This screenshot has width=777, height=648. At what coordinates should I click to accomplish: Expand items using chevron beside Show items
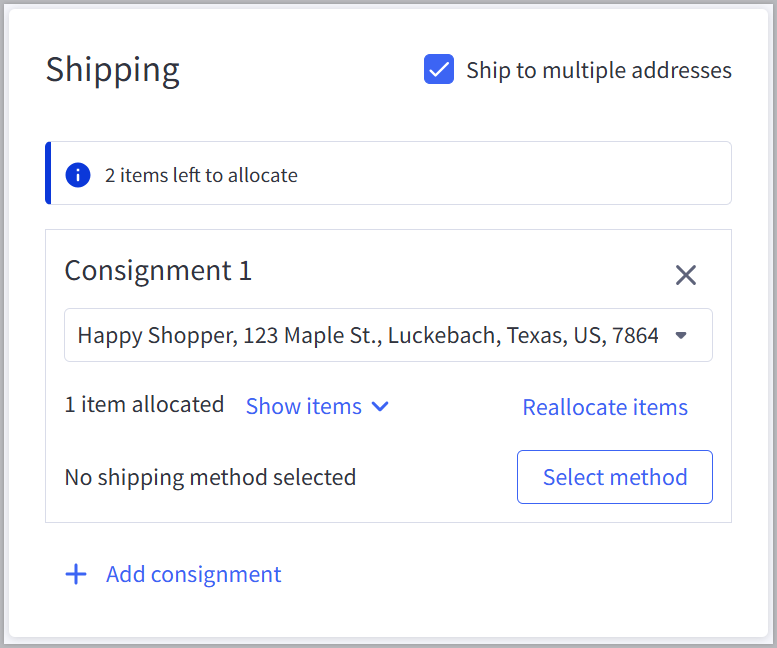[x=380, y=407]
